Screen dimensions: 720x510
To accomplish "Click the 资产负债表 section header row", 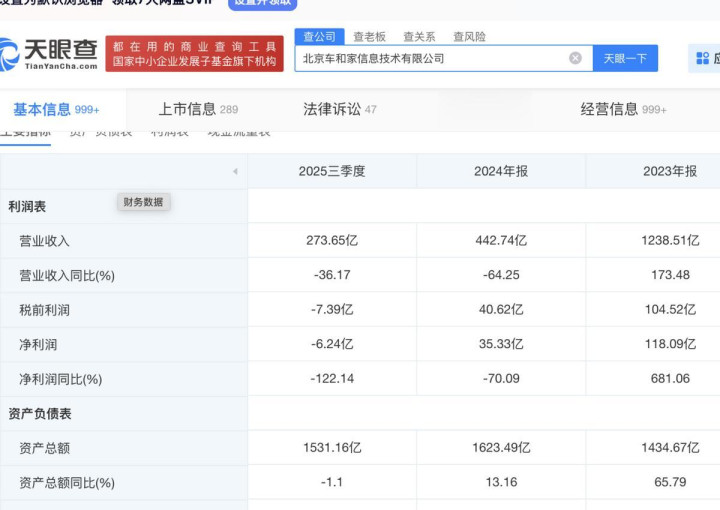I will click(x=40, y=413).
